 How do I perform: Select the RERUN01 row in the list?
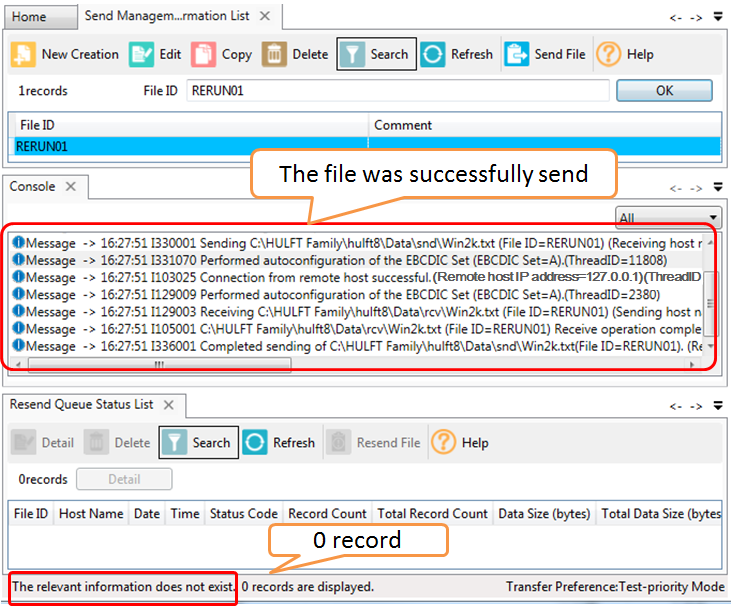pyautogui.click(x=190, y=146)
